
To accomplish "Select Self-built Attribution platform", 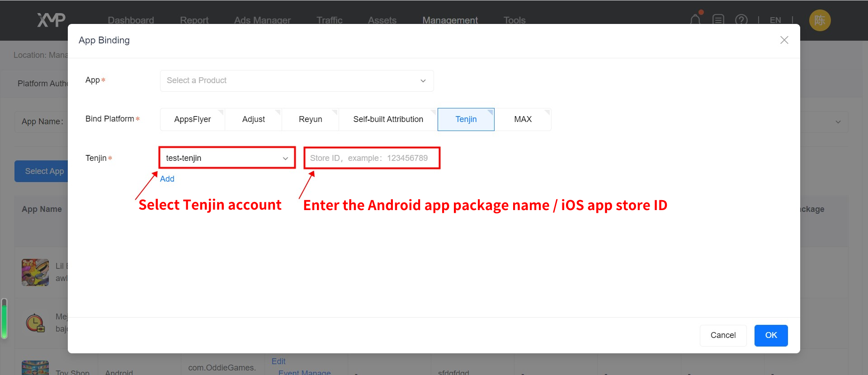I will 388,119.
